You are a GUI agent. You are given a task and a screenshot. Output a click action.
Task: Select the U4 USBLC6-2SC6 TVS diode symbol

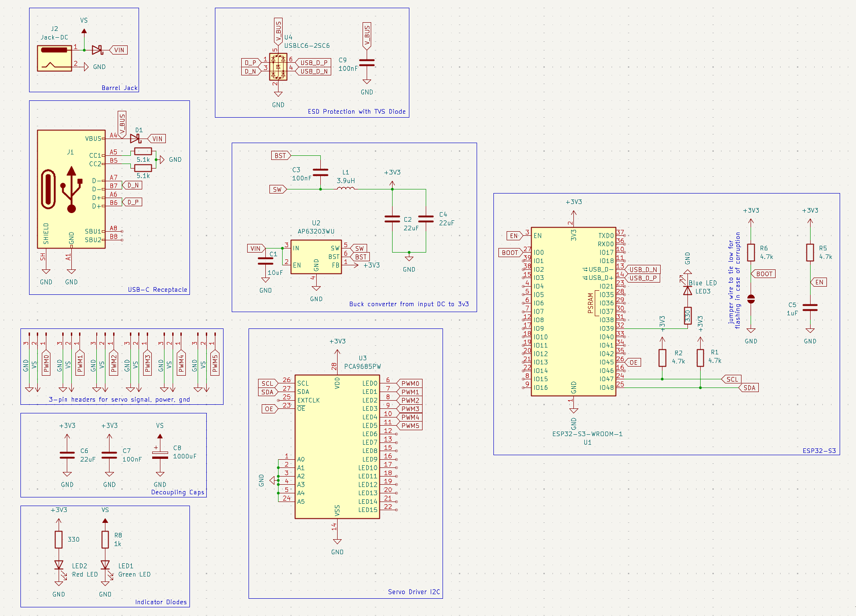point(278,67)
